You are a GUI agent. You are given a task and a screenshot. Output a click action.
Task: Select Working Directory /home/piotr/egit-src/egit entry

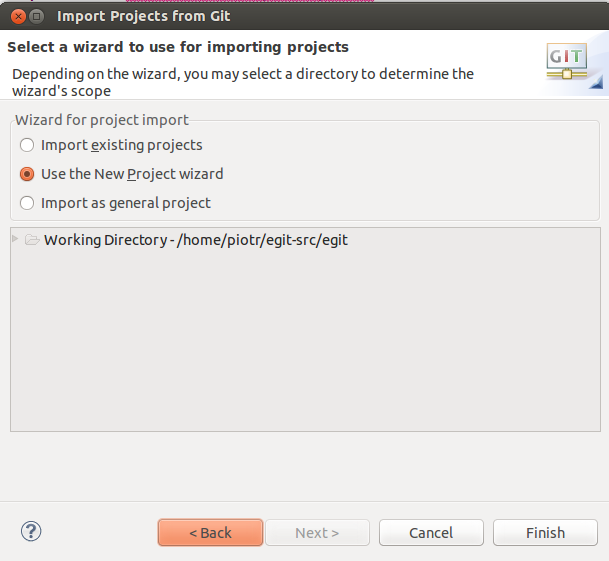point(195,240)
